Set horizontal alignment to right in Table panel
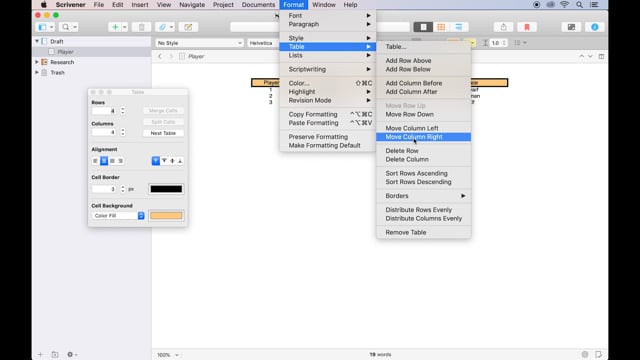The image size is (640, 360). tap(120, 161)
